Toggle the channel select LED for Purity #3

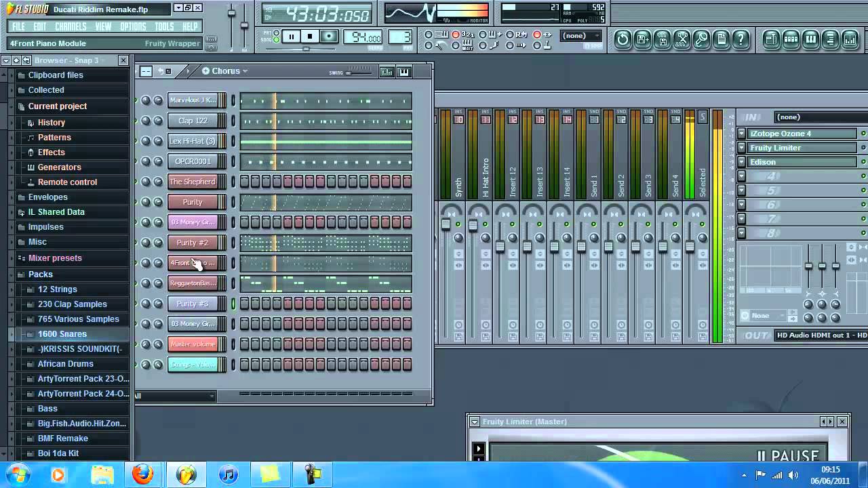coord(234,304)
